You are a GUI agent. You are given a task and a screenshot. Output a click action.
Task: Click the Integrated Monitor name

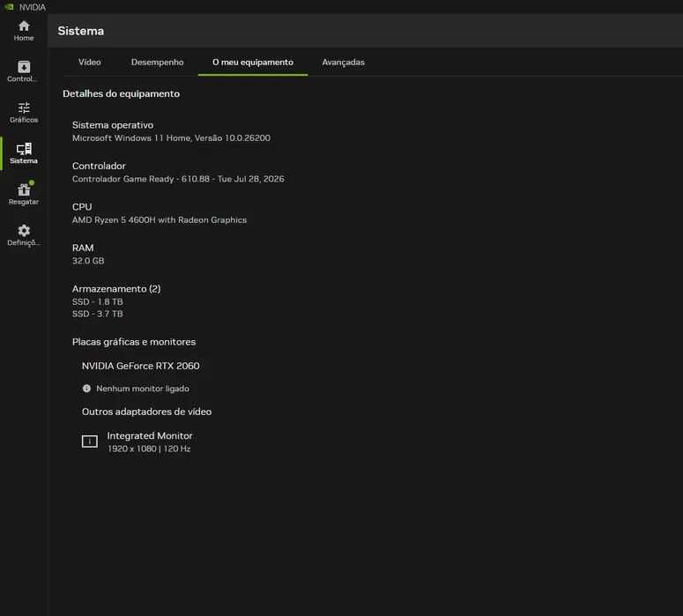150,435
